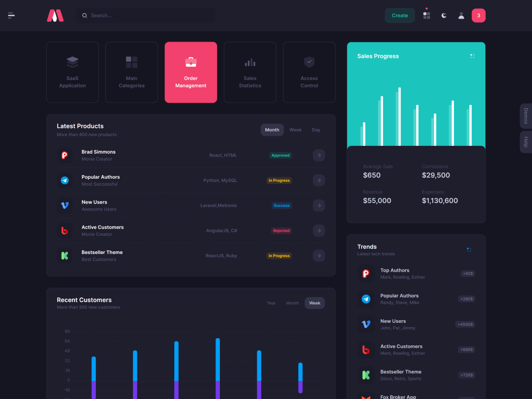Click the Telegram icon beside Popular Authors
Screen dimensions: 532x399
[x=65, y=180]
